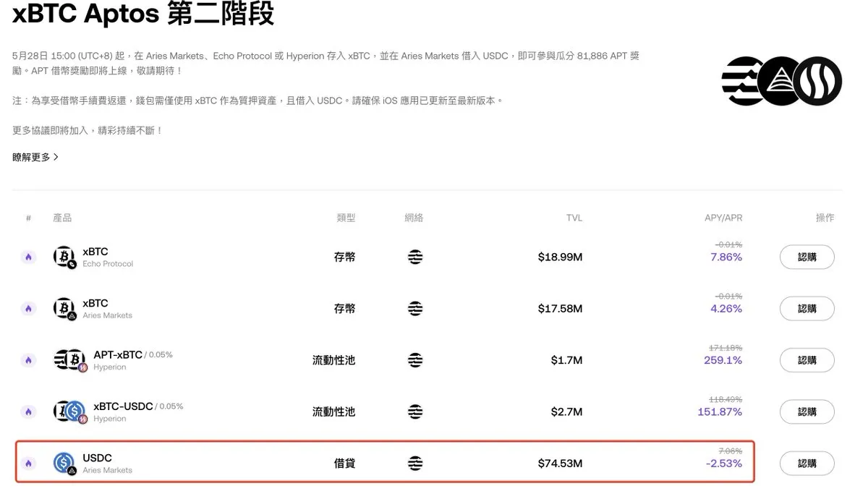Click the xBTC Aptos 第二階段 heading
The image size is (868, 499).
143,13
